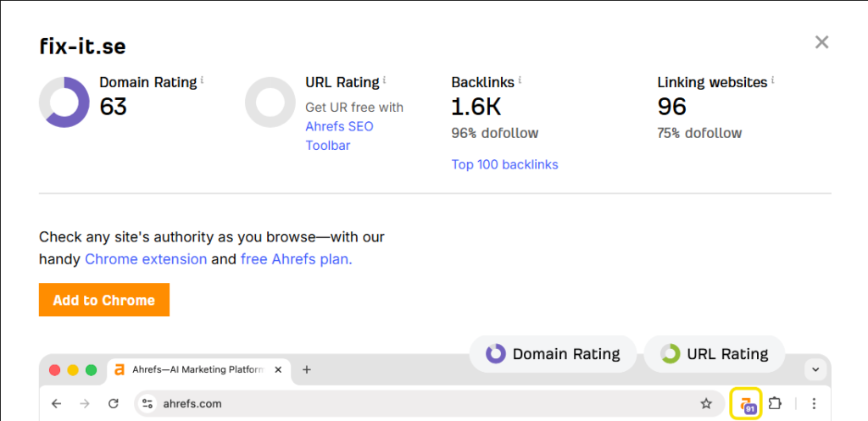Click the browser reload icon
Viewport: 868px width, 421px height.
[113, 403]
